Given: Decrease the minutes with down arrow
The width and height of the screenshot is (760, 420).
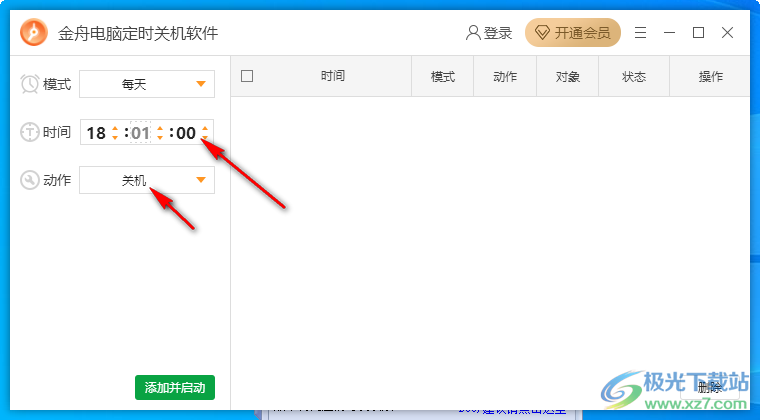Looking at the screenshot, I should click(x=160, y=138).
